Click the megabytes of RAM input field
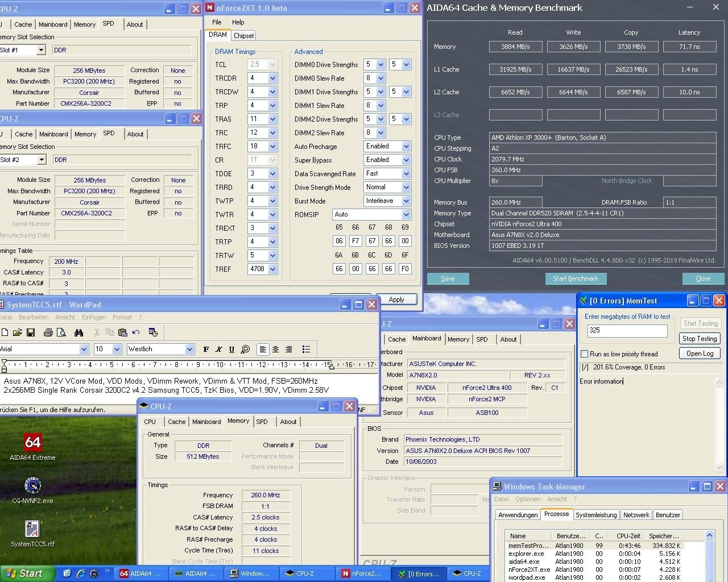This screenshot has height=582, width=728. (627, 330)
